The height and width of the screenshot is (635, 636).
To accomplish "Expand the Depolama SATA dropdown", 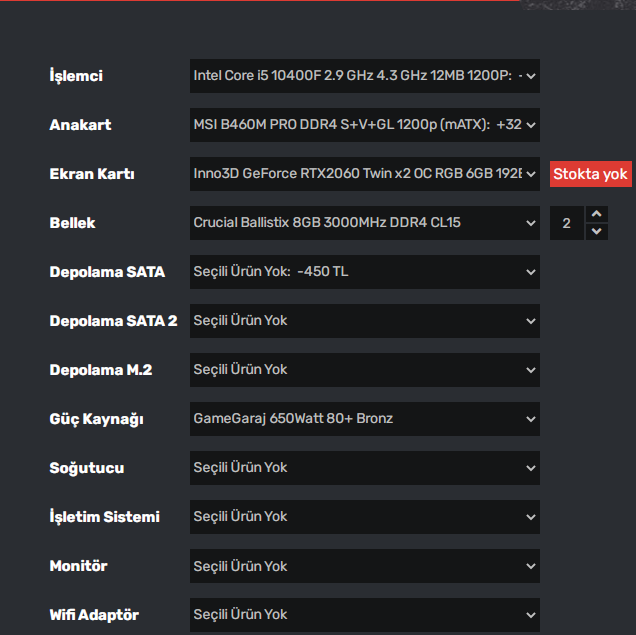I will pyautogui.click(x=364, y=272).
